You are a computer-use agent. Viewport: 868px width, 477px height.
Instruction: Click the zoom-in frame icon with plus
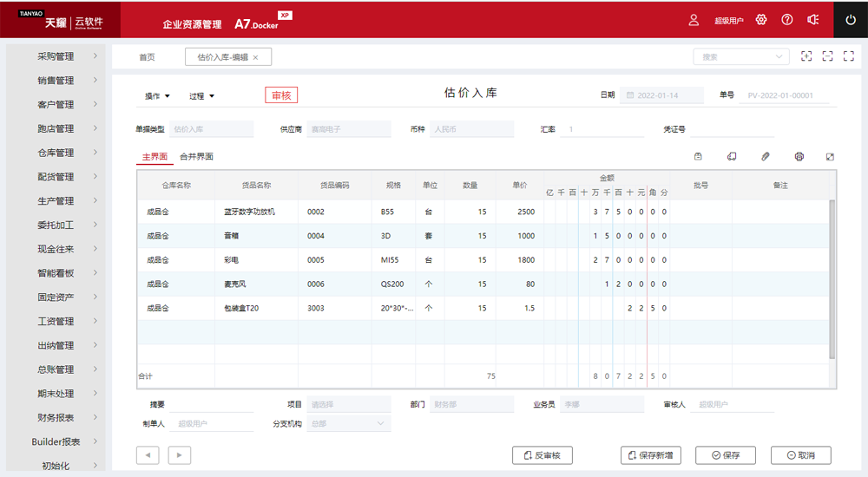click(x=806, y=56)
